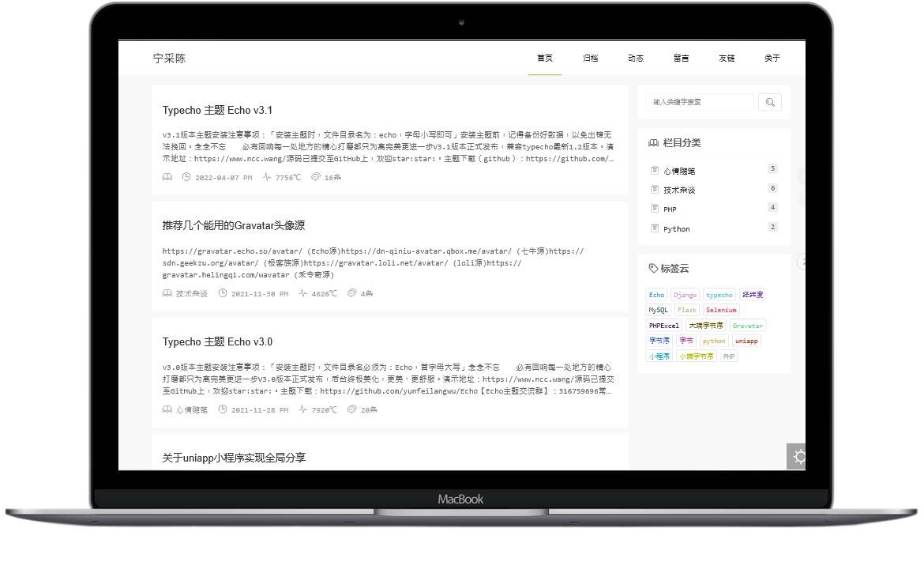Switch to the 关于 navigation item
Image resolution: width=924 pixels, height=577 pixels.
(x=772, y=58)
